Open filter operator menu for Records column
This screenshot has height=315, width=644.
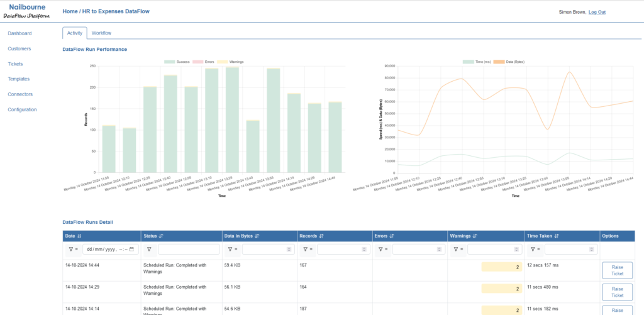tap(306, 250)
